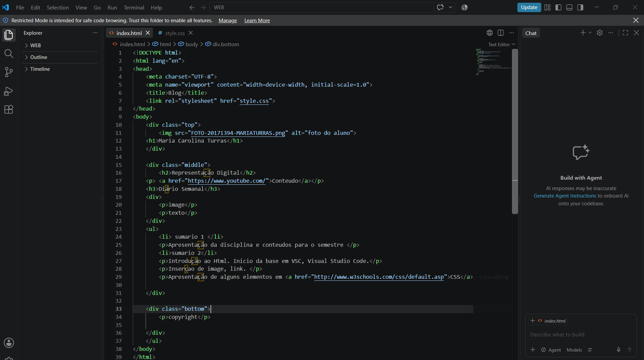
Task: Open the Source Control view
Action: (x=9, y=72)
